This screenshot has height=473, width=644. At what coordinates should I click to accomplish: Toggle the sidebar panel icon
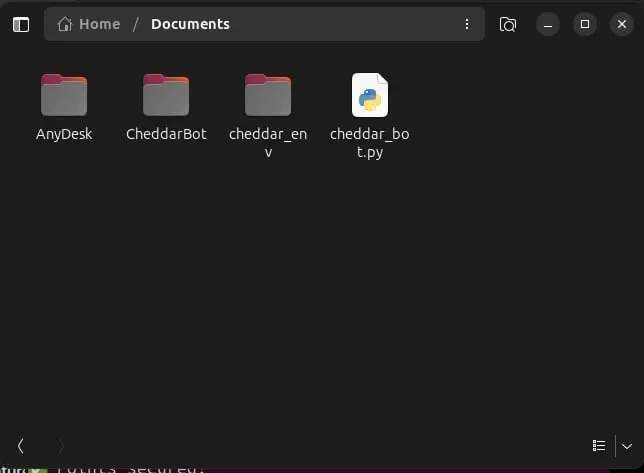21,25
